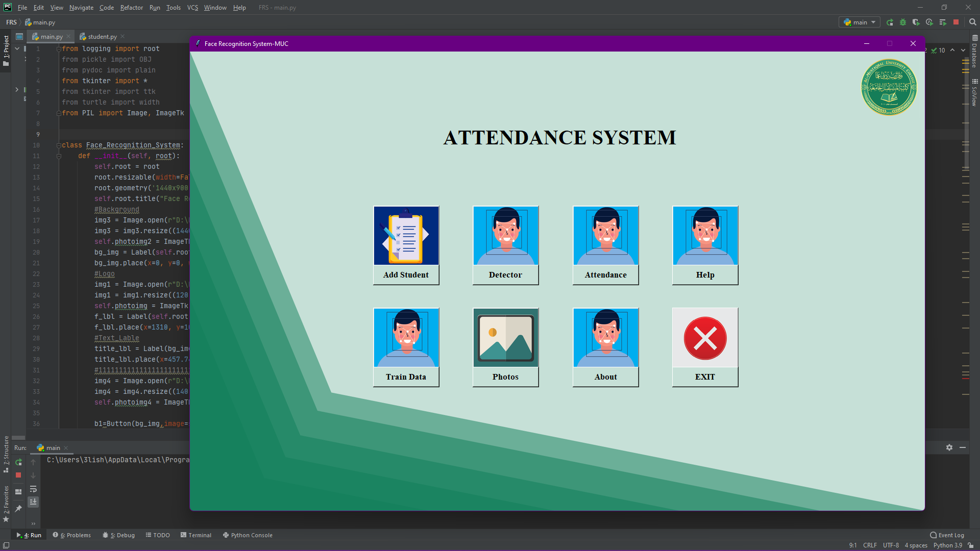The height and width of the screenshot is (551, 980).
Task: Click the Debug bug icon in top toolbar
Action: 903,22
